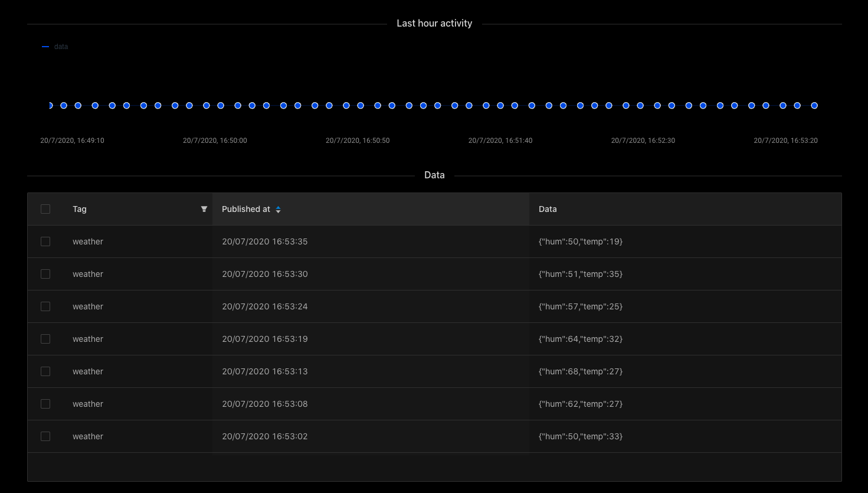Screen dimensions: 868x493
Task: Check the row published at 16:53:08
Action: coord(45,404)
